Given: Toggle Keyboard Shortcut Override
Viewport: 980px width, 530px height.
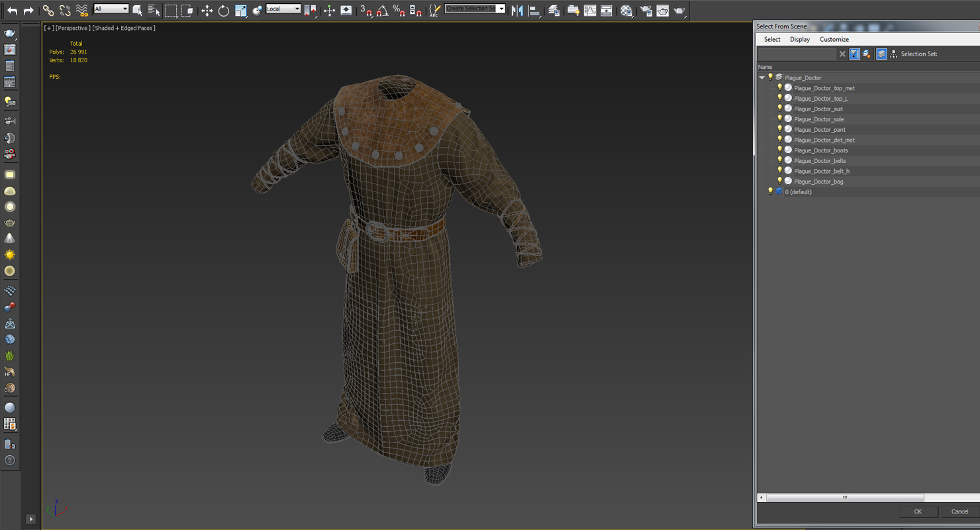Looking at the screenshot, I should (346, 11).
